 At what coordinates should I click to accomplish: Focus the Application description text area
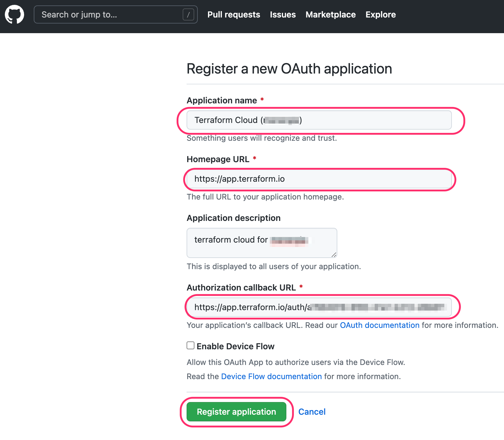[262, 243]
